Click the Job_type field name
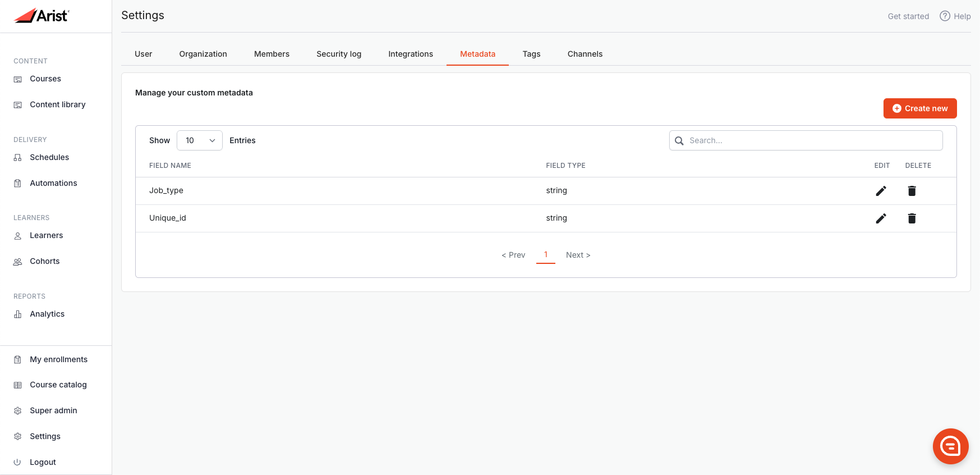 [166, 190]
